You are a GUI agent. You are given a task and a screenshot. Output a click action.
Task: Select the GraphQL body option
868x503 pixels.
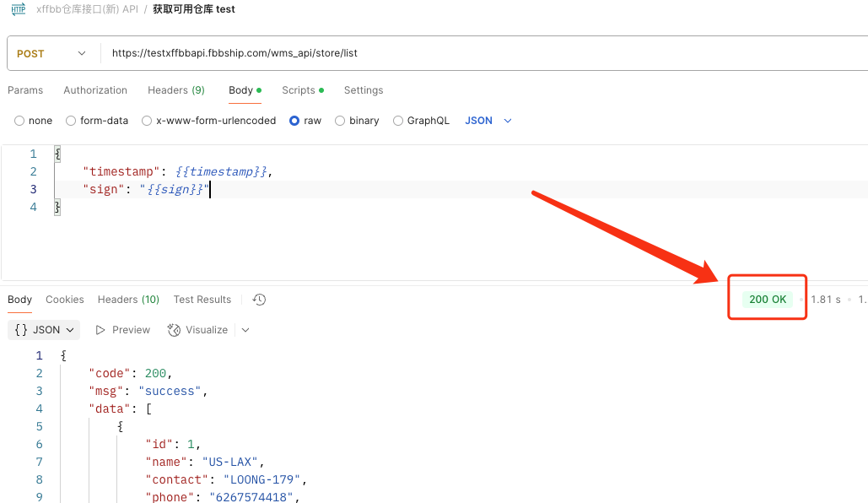coord(421,121)
